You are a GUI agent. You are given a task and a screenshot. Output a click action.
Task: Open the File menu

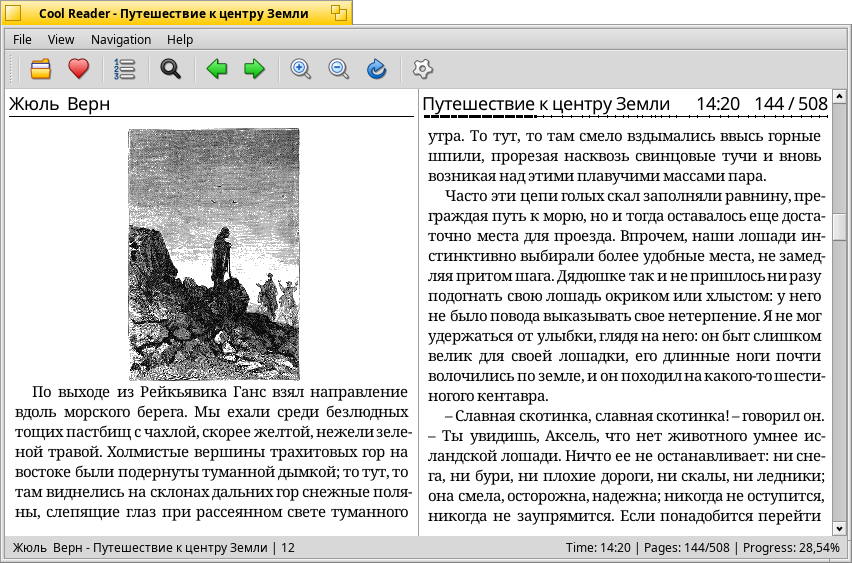point(22,40)
